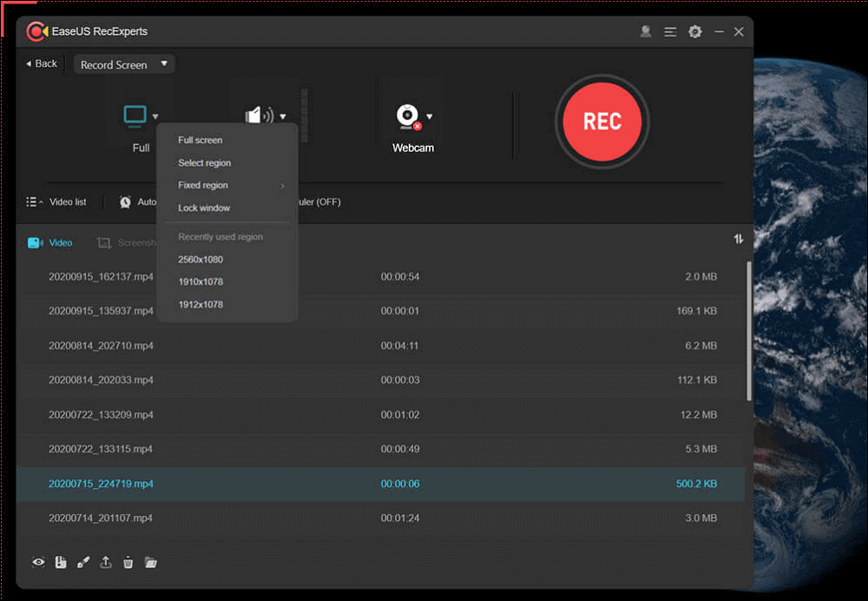Open the Record Screen mode dropdown
Screen dimensions: 868x601
coord(124,65)
